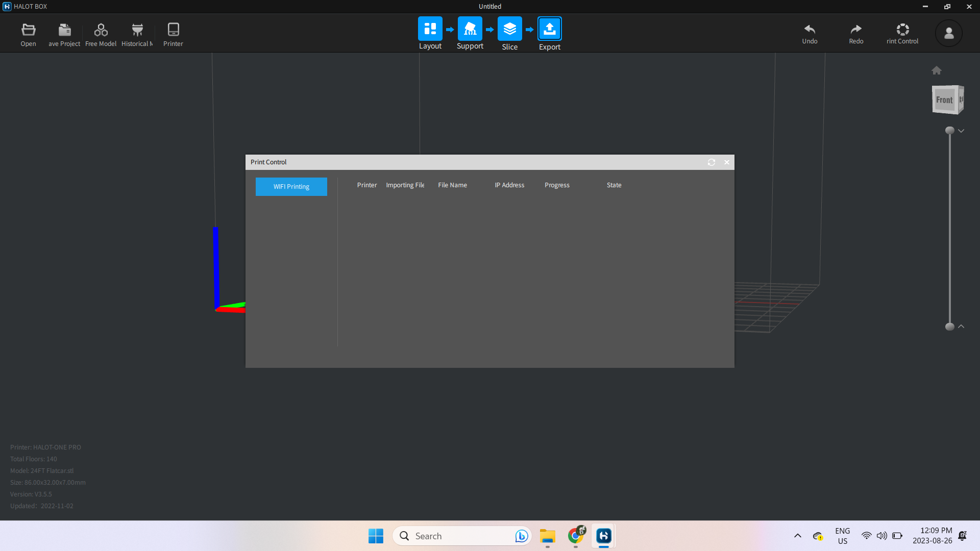Click the down chevron beside layer slider
Viewport: 980px width, 551px height.
(961, 131)
